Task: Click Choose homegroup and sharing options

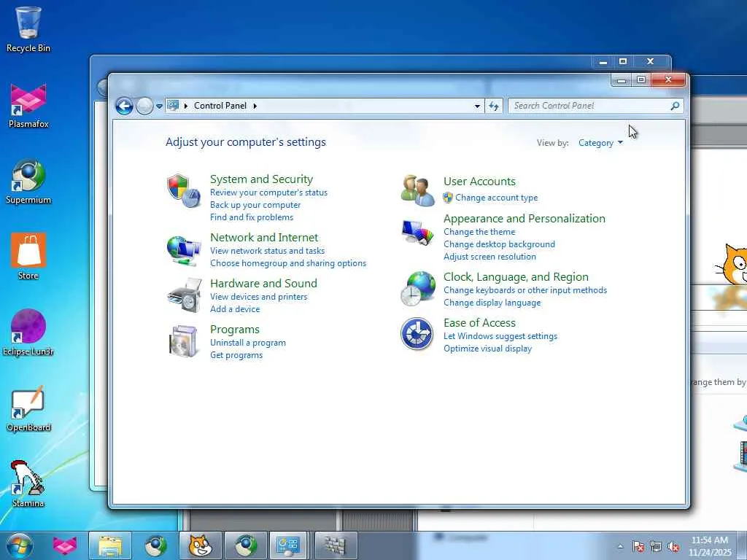Action: click(x=288, y=262)
